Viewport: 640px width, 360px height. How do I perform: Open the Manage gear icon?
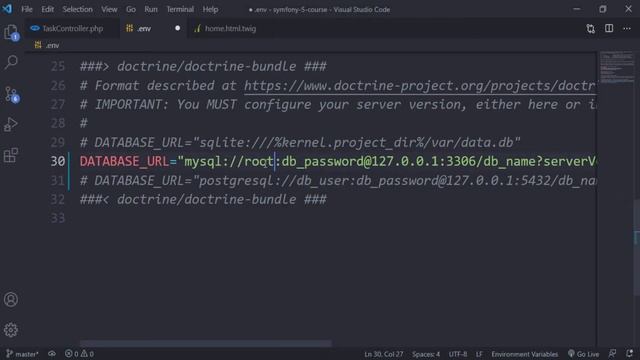tap(11, 330)
